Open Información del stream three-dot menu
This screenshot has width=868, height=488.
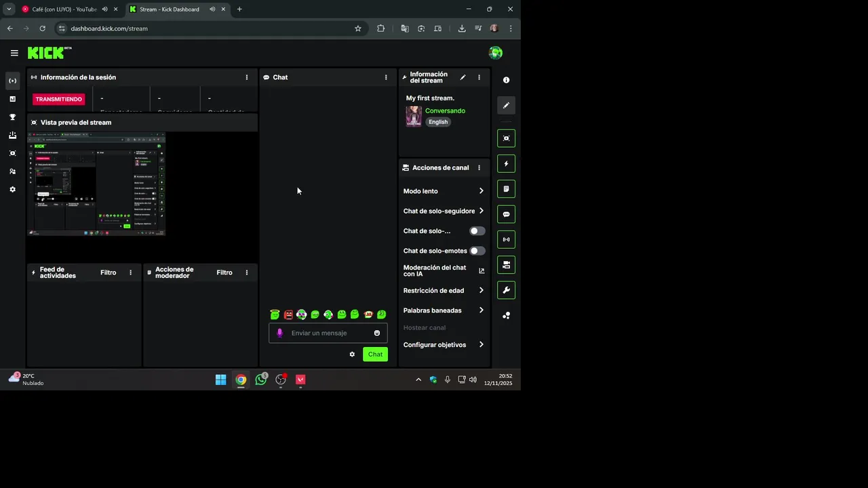click(x=479, y=77)
